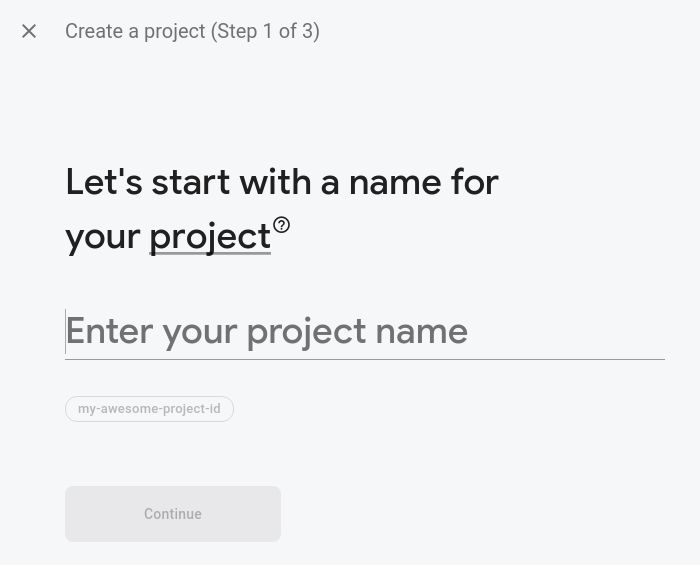Focus the project name input field
Image resolution: width=700 pixels, height=565 pixels.
click(365, 332)
